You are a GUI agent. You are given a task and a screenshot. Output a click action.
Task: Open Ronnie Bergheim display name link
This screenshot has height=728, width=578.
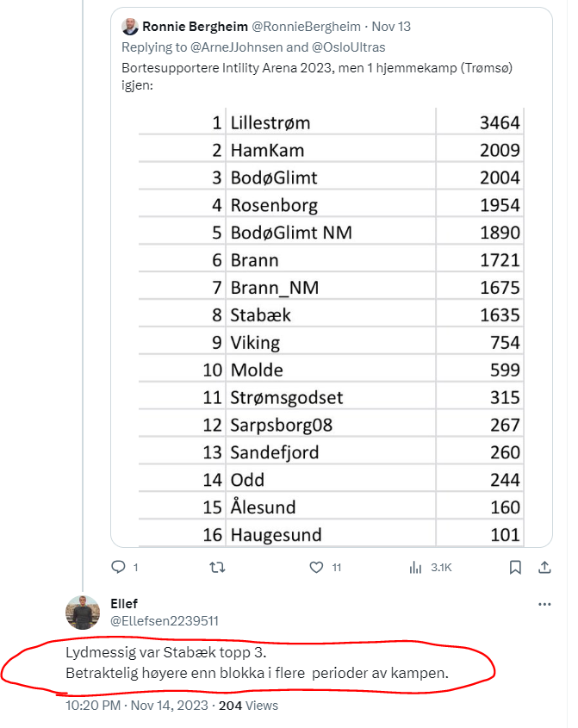click(195, 27)
